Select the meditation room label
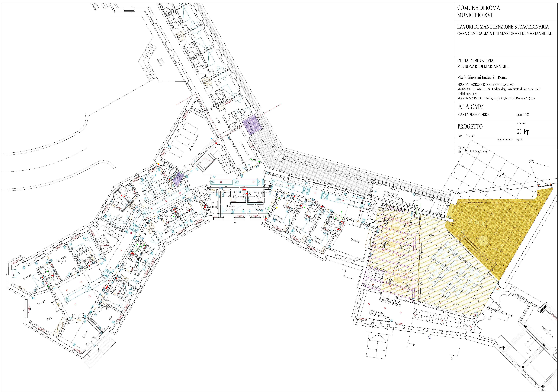The width and height of the screenshot is (558, 392). click(547, 332)
